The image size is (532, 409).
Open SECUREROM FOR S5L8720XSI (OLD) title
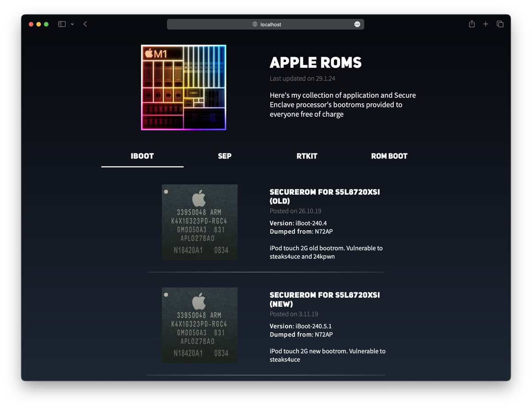pos(325,197)
